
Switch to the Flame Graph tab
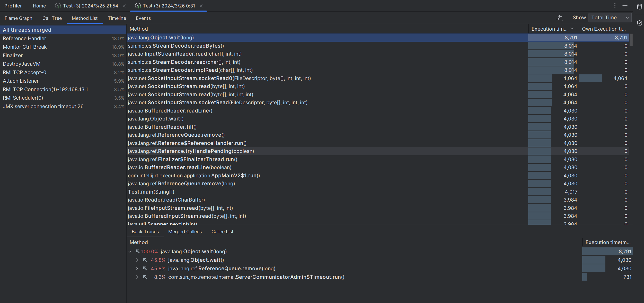[18, 18]
